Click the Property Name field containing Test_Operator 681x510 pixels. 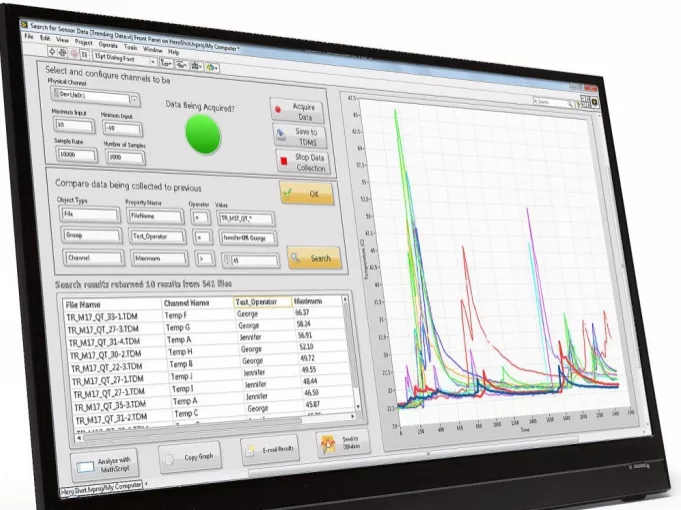(158, 237)
